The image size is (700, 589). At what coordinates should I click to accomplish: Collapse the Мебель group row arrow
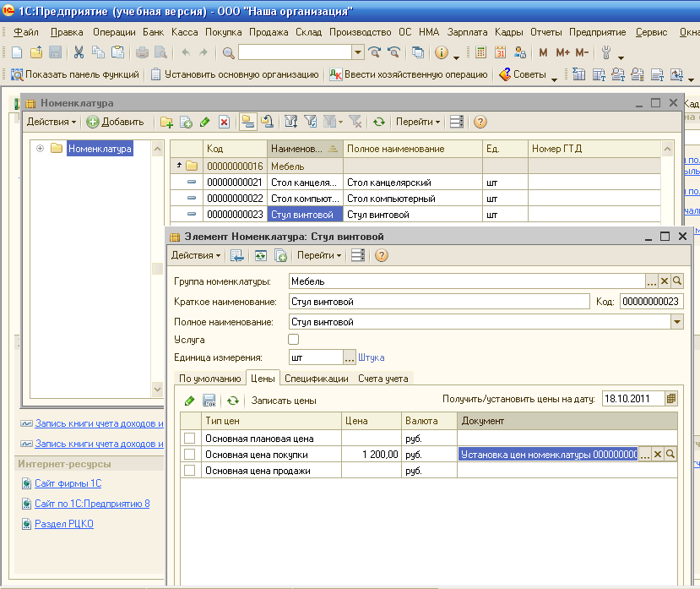(179, 166)
